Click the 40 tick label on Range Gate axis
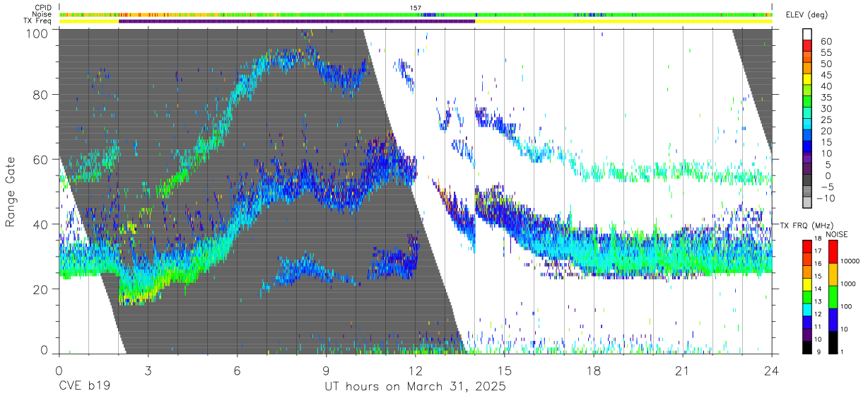 [x=41, y=223]
